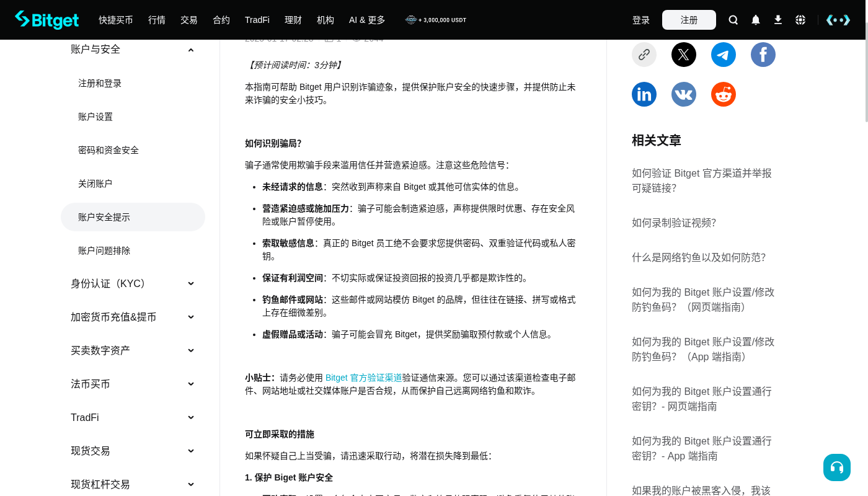
Task: Expand the 加密货币充值&提币 section
Action: [133, 317]
